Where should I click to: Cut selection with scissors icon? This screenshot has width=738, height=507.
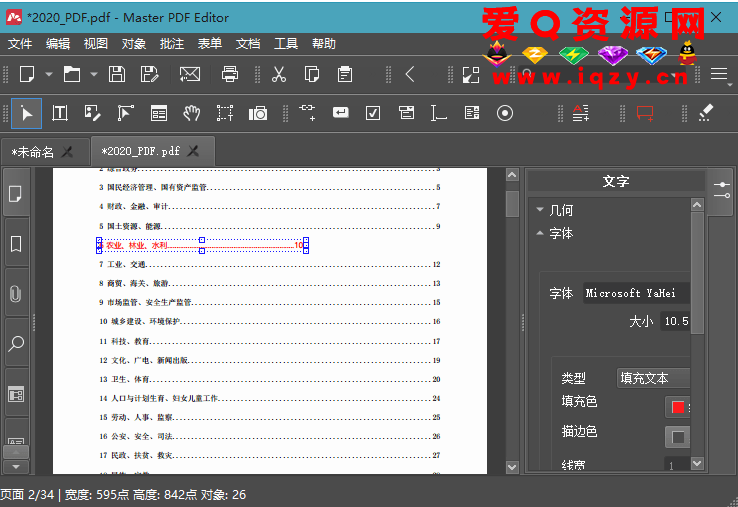279,74
